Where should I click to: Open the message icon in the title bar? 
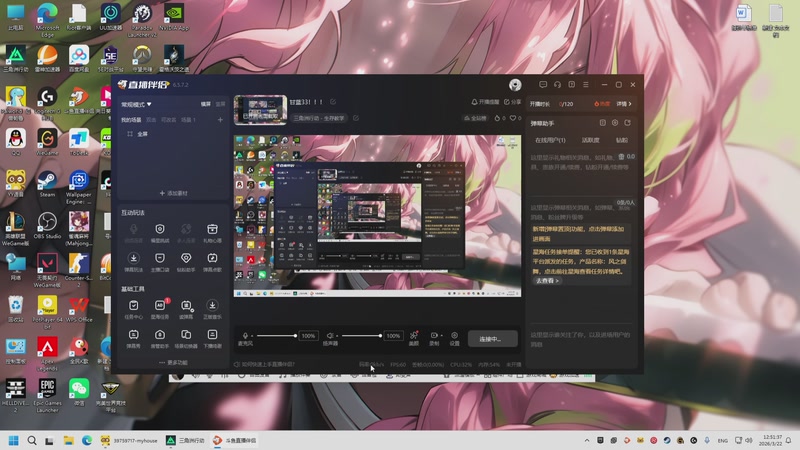click(x=543, y=85)
